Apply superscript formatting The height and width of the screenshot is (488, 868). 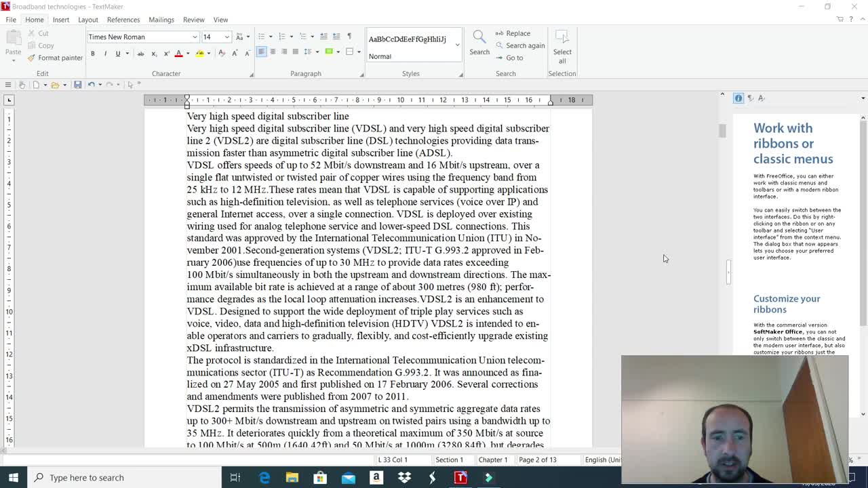pos(166,54)
